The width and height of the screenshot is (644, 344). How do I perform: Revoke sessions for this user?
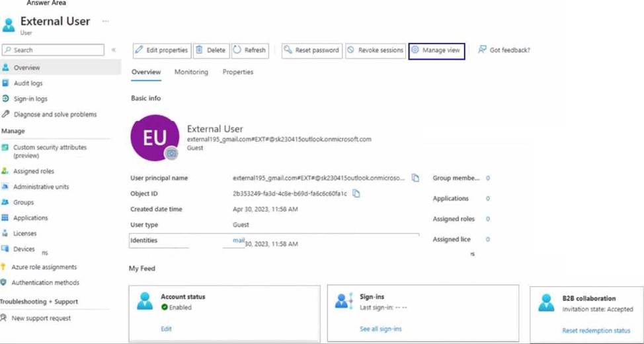click(375, 50)
